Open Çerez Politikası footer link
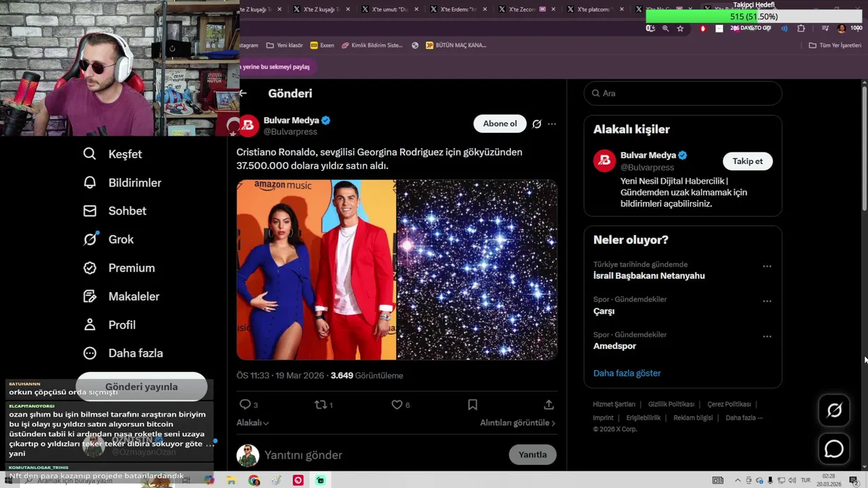The image size is (868, 488). (x=729, y=404)
